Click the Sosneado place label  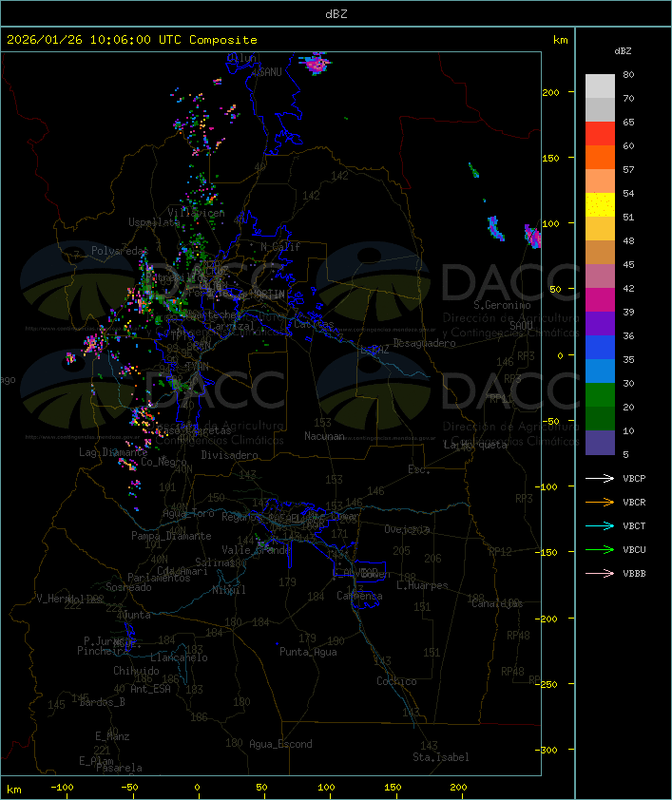128,587
